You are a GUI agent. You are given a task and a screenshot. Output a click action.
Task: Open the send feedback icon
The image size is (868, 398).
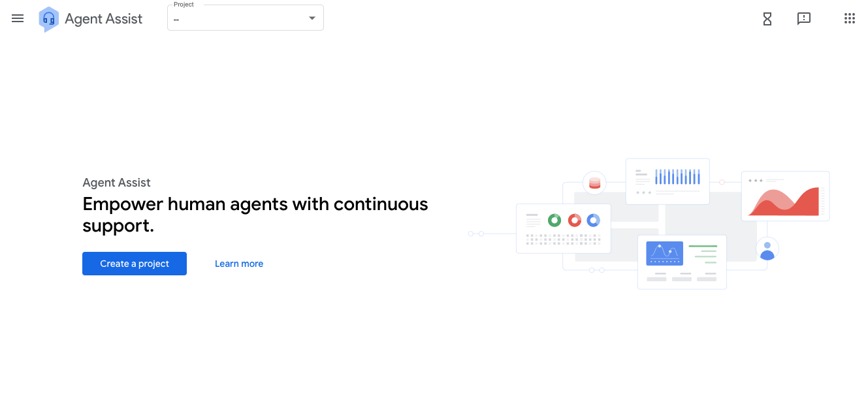804,19
